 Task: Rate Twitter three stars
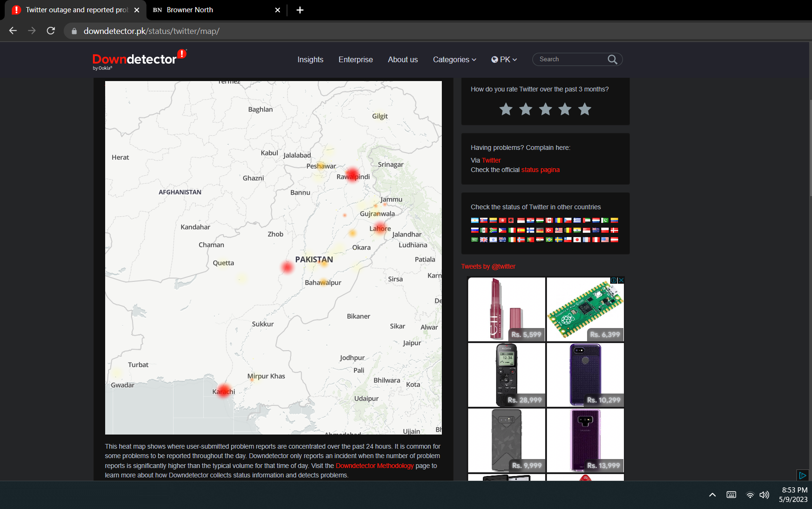coord(546,109)
